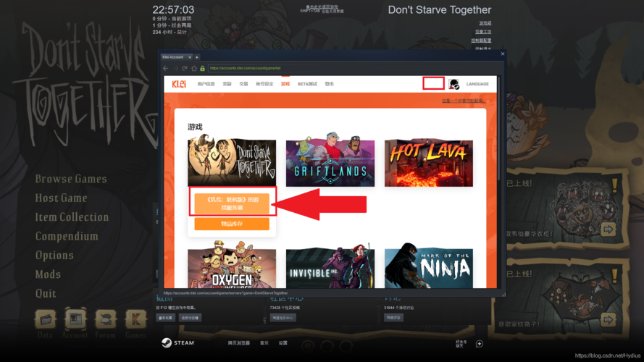Select Item Collection in game menu

(x=72, y=217)
